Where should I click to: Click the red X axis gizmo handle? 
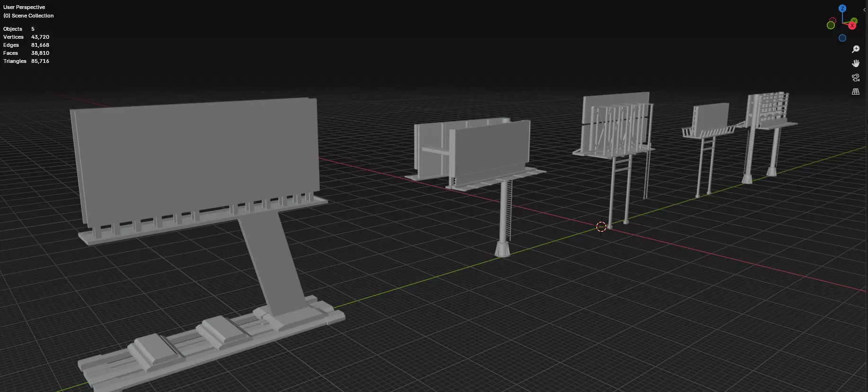click(x=852, y=25)
